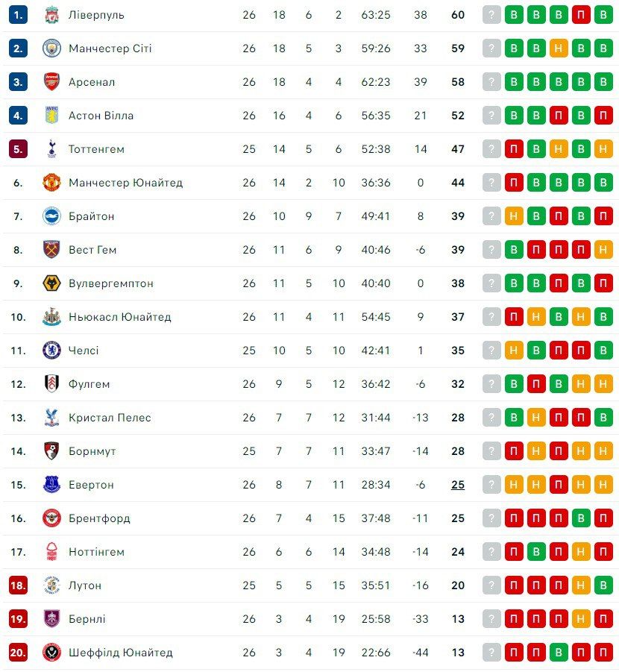
Task: Click the Brighton club crest icon
Action: 51,216
